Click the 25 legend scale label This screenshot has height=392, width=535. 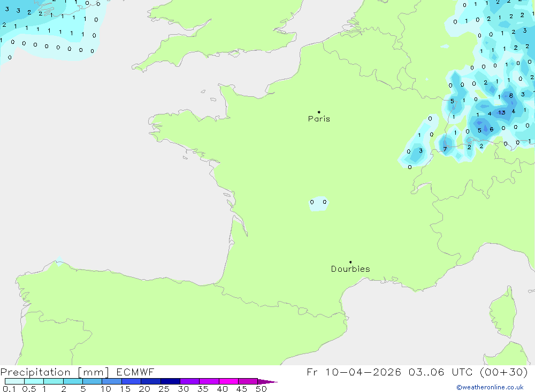click(164, 389)
